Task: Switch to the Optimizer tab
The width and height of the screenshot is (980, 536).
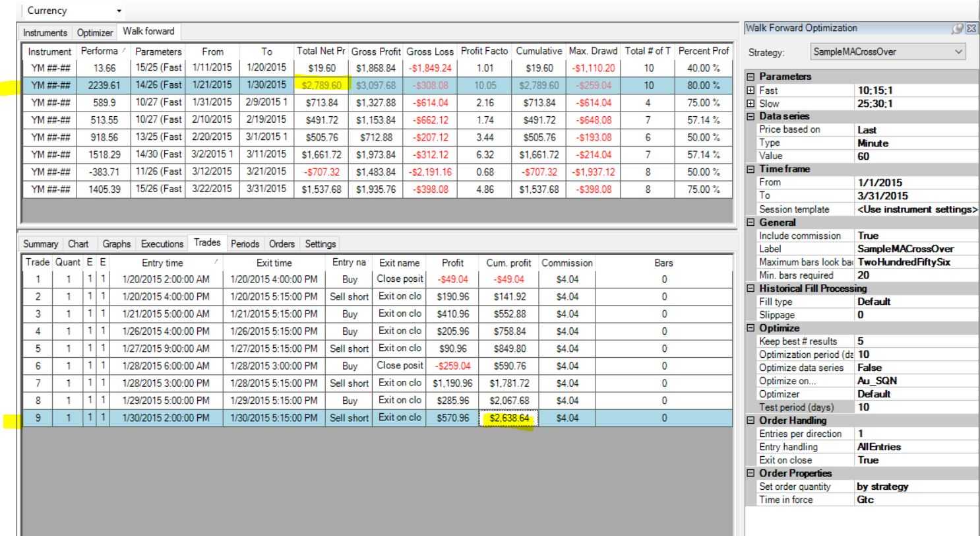Action: [94, 32]
